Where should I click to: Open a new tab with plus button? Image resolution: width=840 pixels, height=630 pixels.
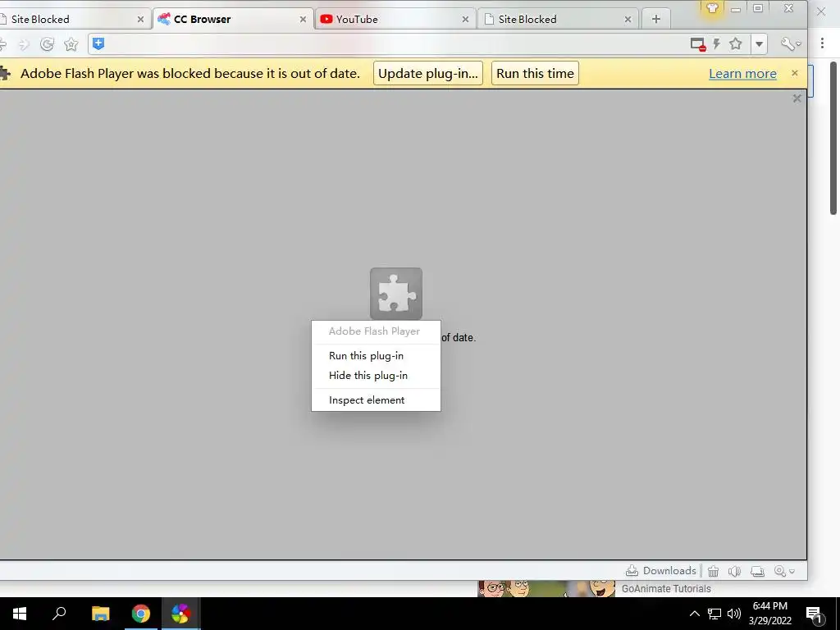(x=655, y=20)
